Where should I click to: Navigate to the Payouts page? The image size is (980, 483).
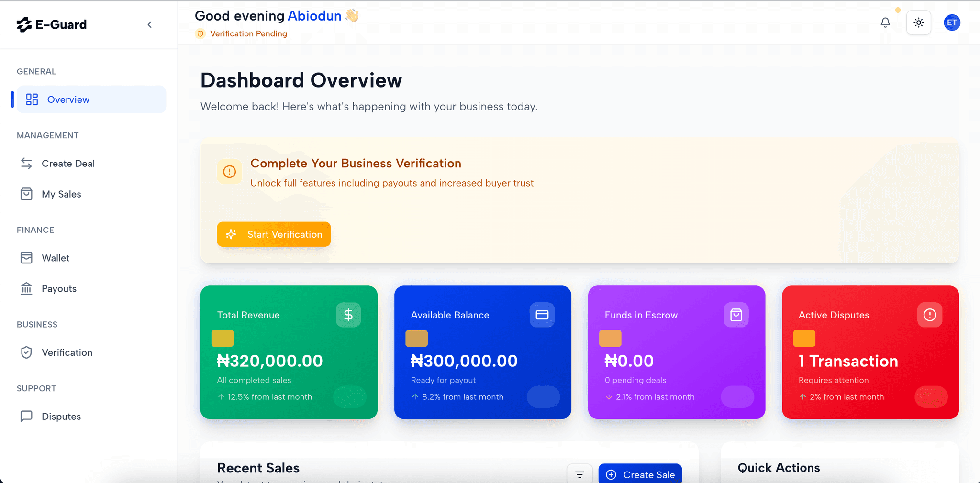click(59, 289)
